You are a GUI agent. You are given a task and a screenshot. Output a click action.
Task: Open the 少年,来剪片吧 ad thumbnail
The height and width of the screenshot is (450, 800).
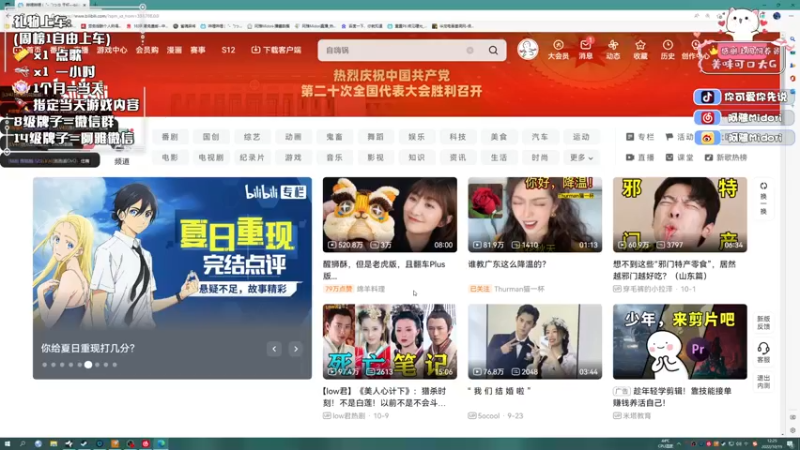coord(680,341)
